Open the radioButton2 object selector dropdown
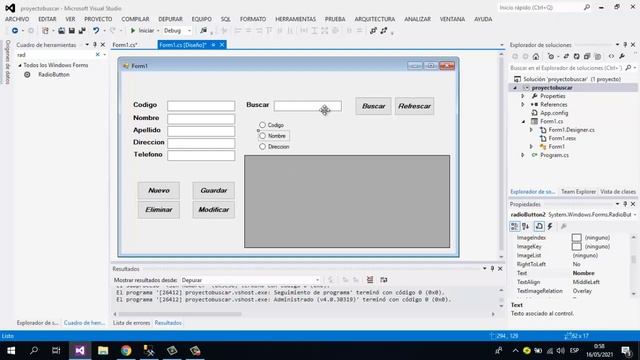The width and height of the screenshot is (640, 360). [635, 214]
